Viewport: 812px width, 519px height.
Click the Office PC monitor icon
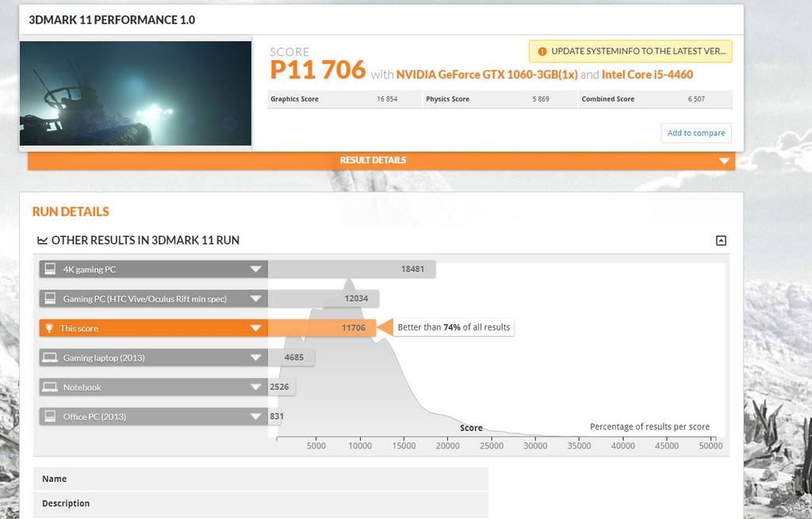[50, 417]
